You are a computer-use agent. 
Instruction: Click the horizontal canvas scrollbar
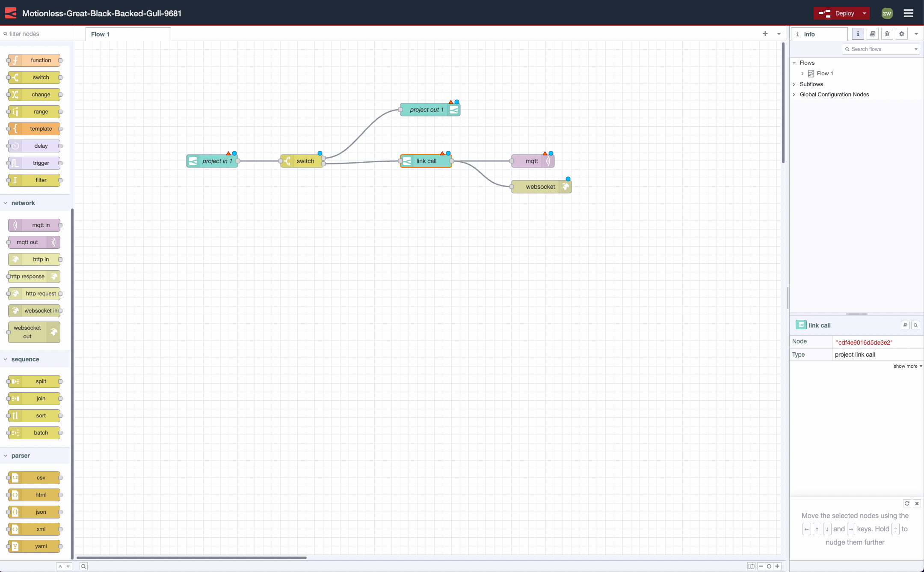tap(192, 557)
